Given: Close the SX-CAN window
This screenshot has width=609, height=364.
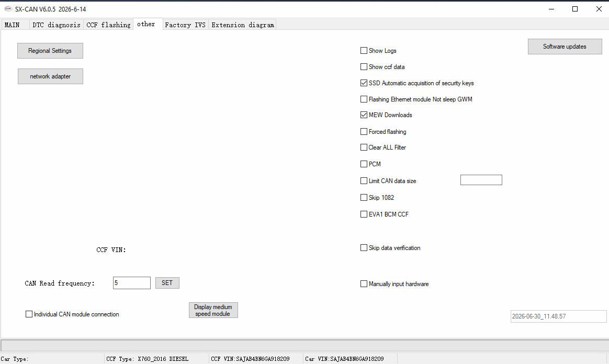Looking at the screenshot, I should tap(599, 9).
